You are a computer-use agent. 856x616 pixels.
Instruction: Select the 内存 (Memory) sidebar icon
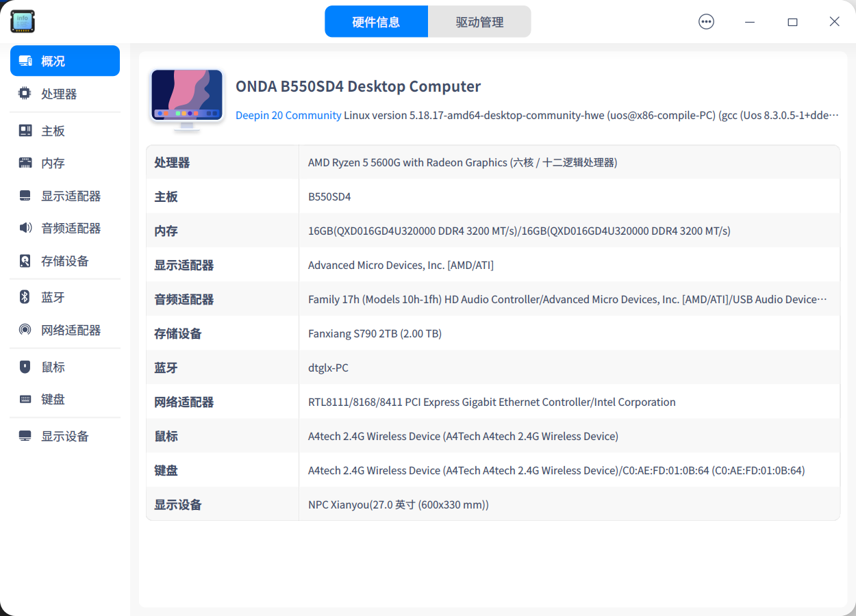[23, 162]
